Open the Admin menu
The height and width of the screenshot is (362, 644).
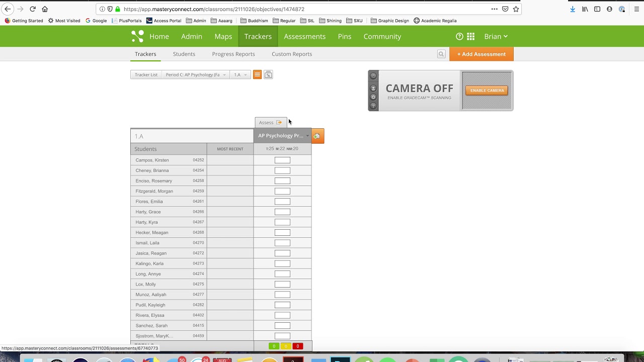pyautogui.click(x=192, y=36)
